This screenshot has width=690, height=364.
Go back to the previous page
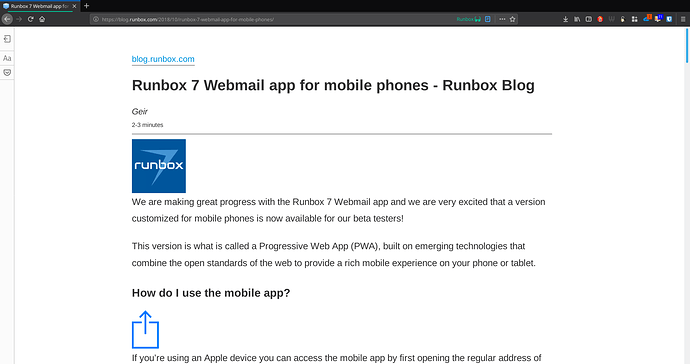[x=7, y=19]
